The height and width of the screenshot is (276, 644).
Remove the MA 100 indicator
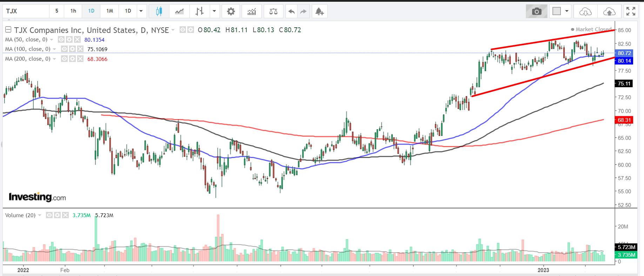(80, 49)
